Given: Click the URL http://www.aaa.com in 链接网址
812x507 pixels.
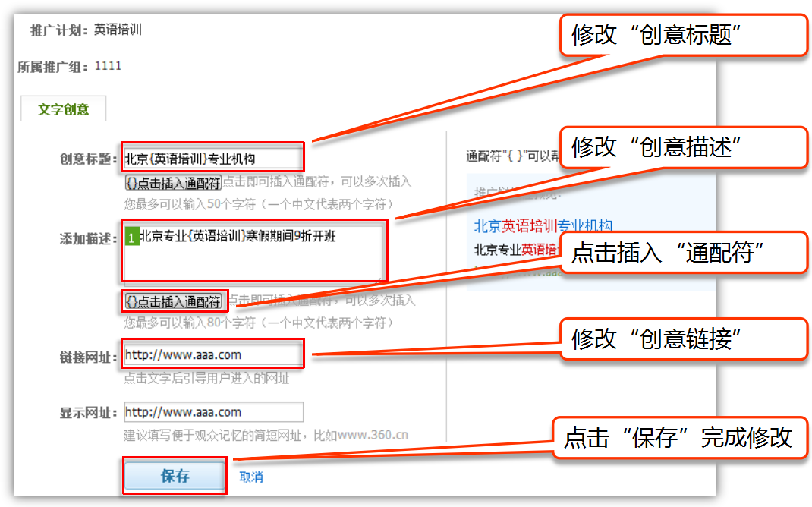Looking at the screenshot, I should coord(182,354).
